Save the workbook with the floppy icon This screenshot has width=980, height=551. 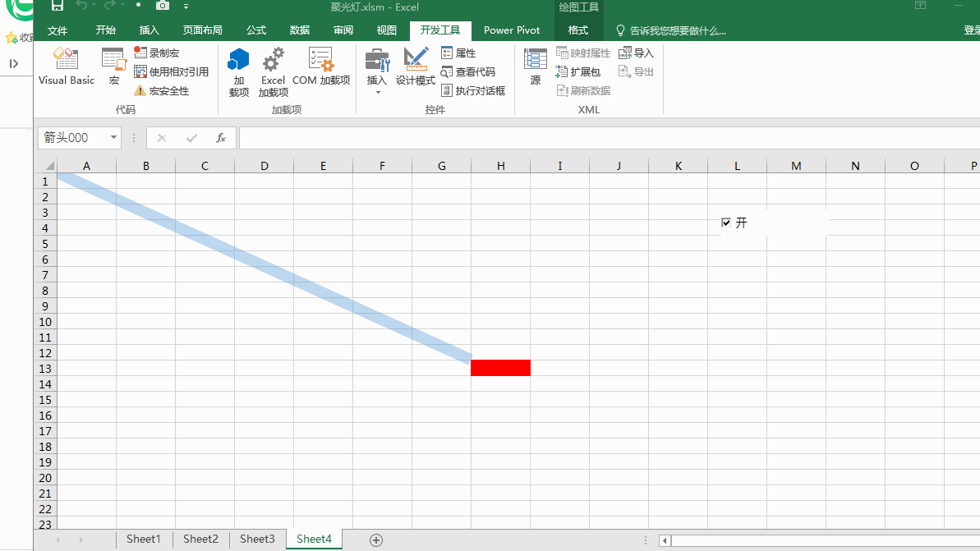click(57, 7)
